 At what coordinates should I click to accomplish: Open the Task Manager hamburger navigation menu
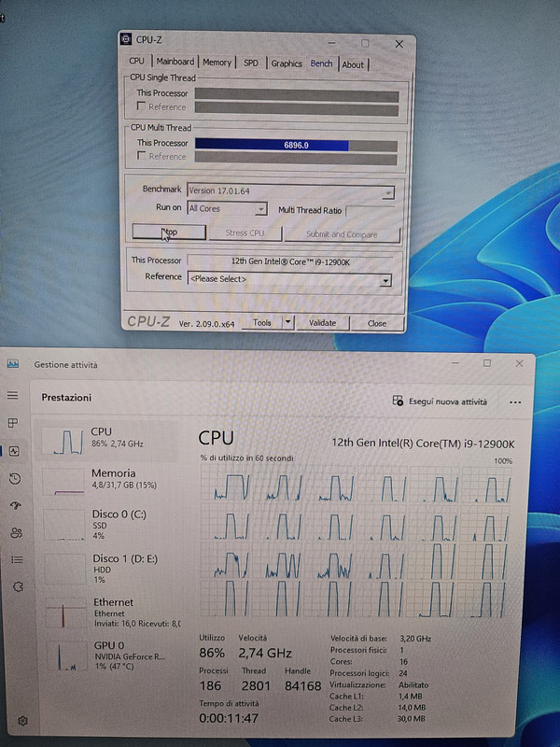[12, 395]
